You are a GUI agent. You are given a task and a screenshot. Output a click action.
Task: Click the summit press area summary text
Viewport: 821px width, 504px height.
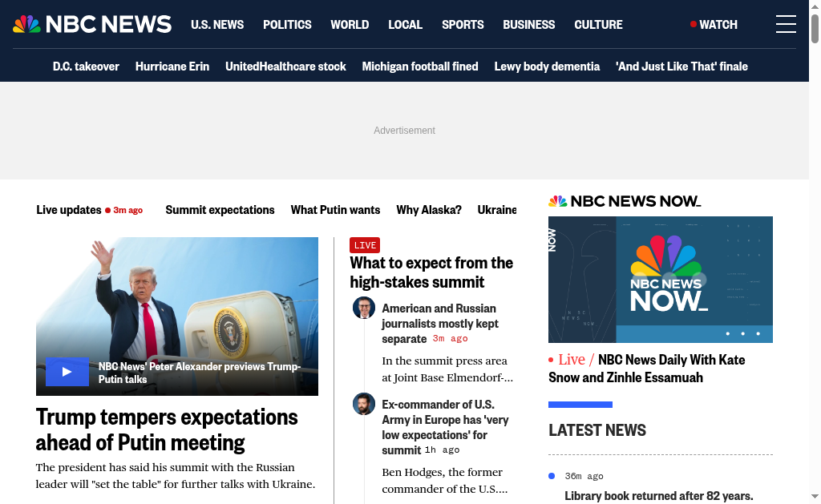pyautogui.click(x=447, y=369)
